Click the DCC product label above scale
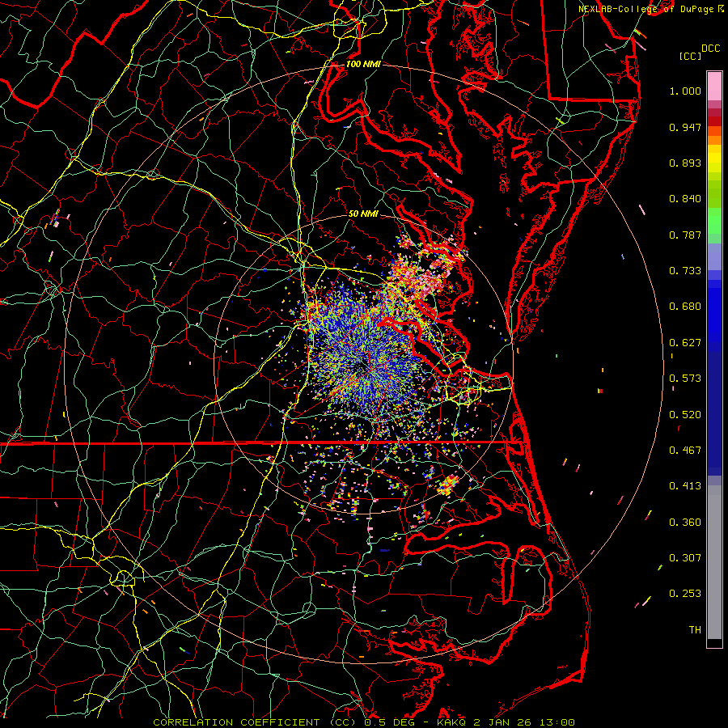728x728 pixels. click(711, 49)
